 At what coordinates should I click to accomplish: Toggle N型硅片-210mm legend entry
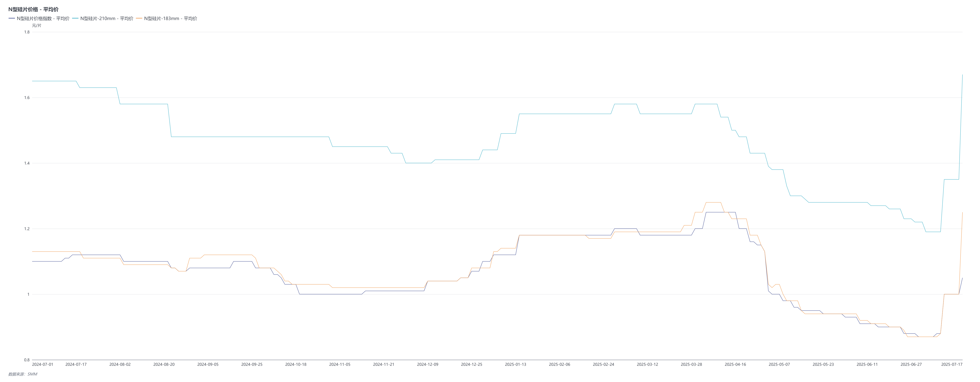click(x=107, y=18)
